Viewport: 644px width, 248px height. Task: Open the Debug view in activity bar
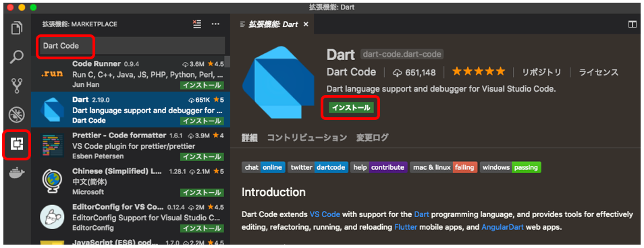tap(17, 115)
